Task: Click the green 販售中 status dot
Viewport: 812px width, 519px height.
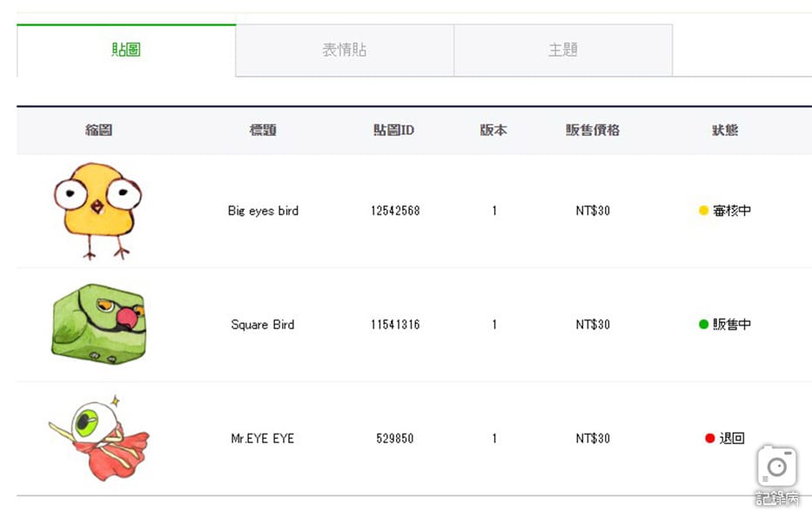Action: 703,325
